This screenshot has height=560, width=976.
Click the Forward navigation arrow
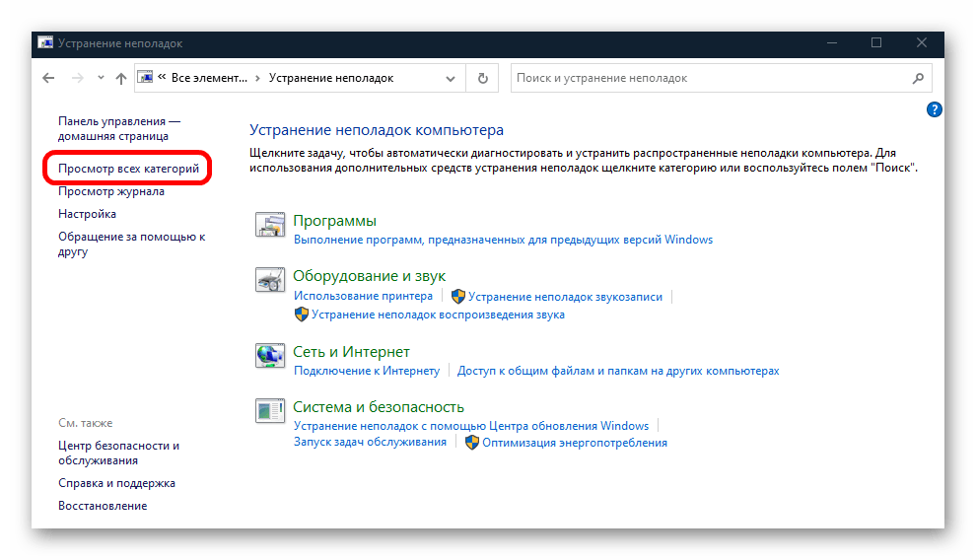pos(77,78)
